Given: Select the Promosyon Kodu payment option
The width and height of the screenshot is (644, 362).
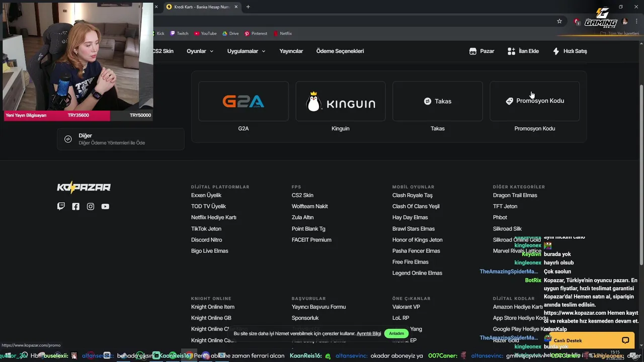Looking at the screenshot, I should pos(535,102).
